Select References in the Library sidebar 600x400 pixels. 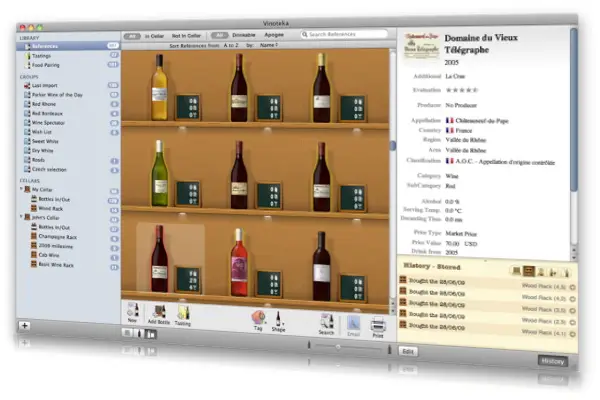pyautogui.click(x=68, y=46)
